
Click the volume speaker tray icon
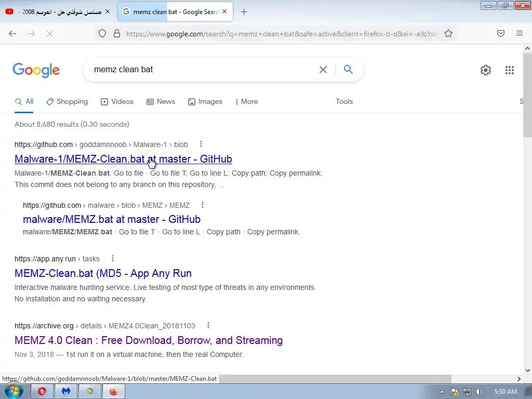[479, 392]
